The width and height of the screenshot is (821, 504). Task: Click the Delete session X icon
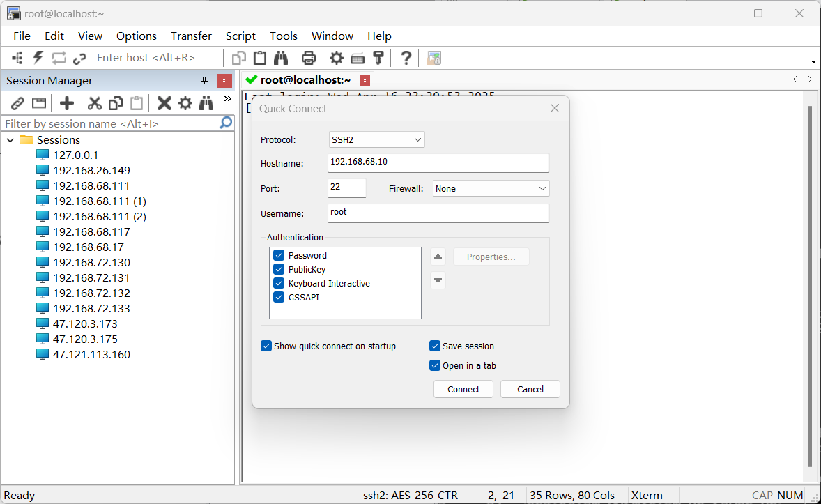pyautogui.click(x=164, y=104)
